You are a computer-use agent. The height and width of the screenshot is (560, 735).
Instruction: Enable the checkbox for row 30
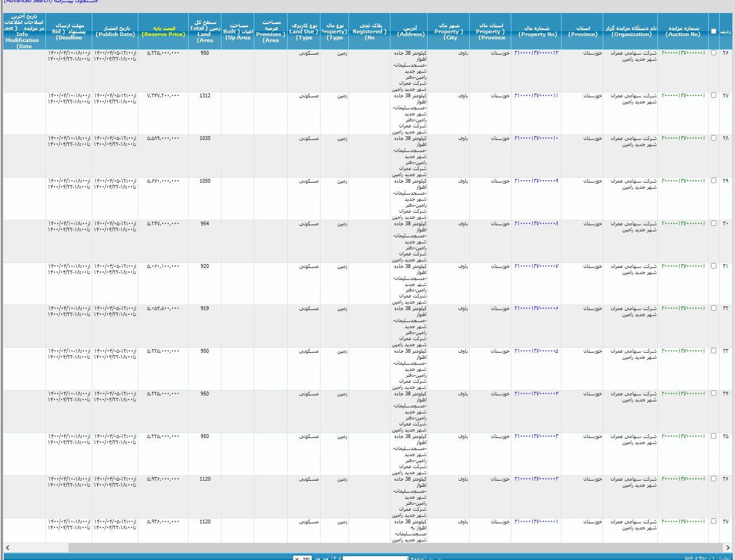(713, 224)
